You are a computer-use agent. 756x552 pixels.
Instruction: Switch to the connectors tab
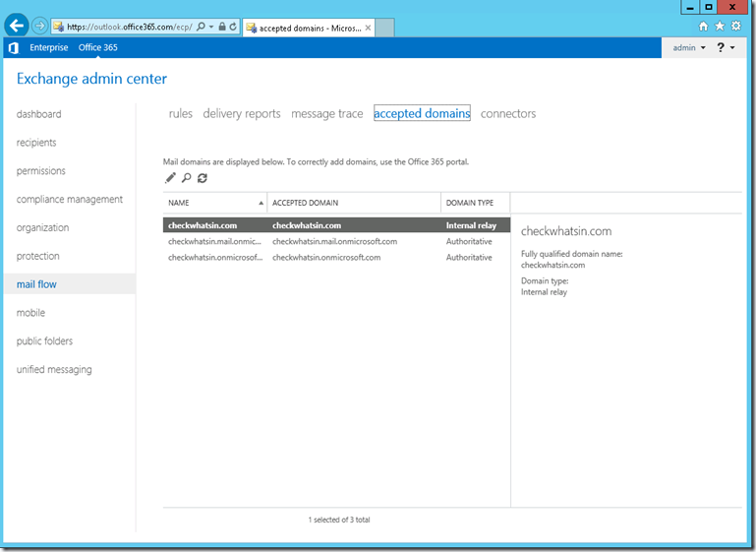pyautogui.click(x=508, y=113)
